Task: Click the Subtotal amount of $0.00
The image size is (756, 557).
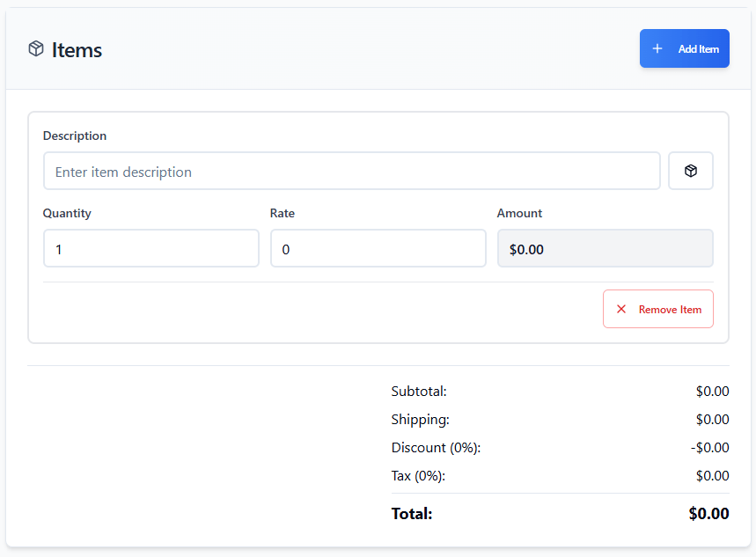Action: (x=712, y=391)
